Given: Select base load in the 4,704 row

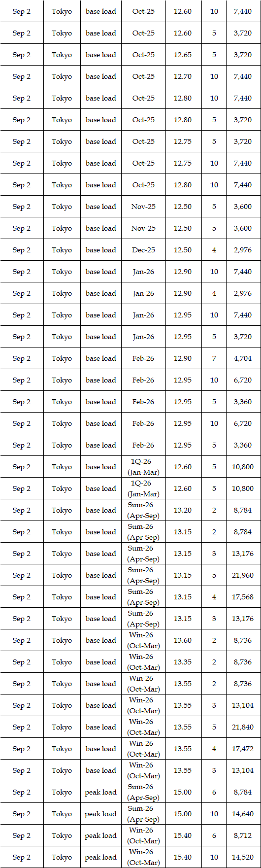Looking at the screenshot, I should (101, 358).
